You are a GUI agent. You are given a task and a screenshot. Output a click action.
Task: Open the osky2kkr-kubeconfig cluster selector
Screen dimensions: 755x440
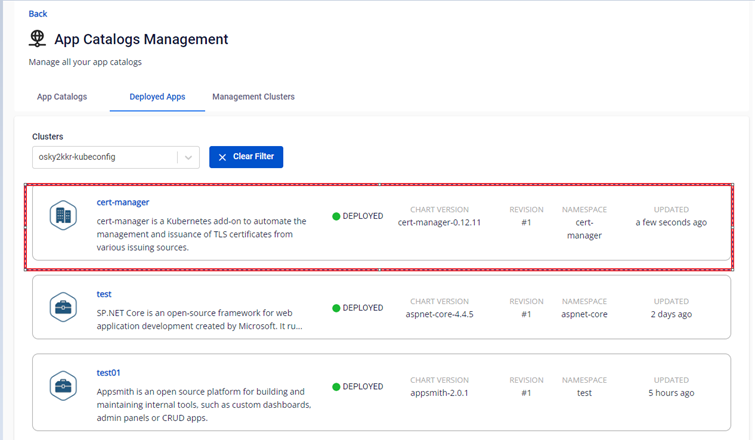[x=104, y=157]
